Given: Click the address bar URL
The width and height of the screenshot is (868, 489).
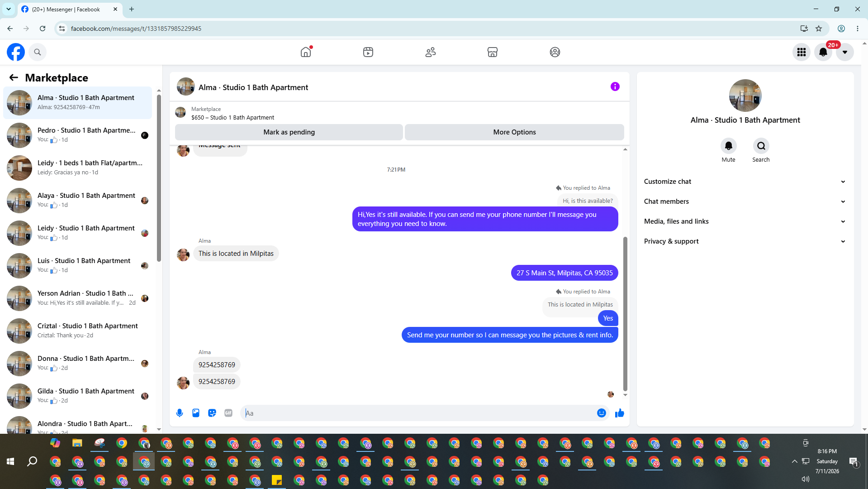Looking at the screenshot, I should (136, 29).
